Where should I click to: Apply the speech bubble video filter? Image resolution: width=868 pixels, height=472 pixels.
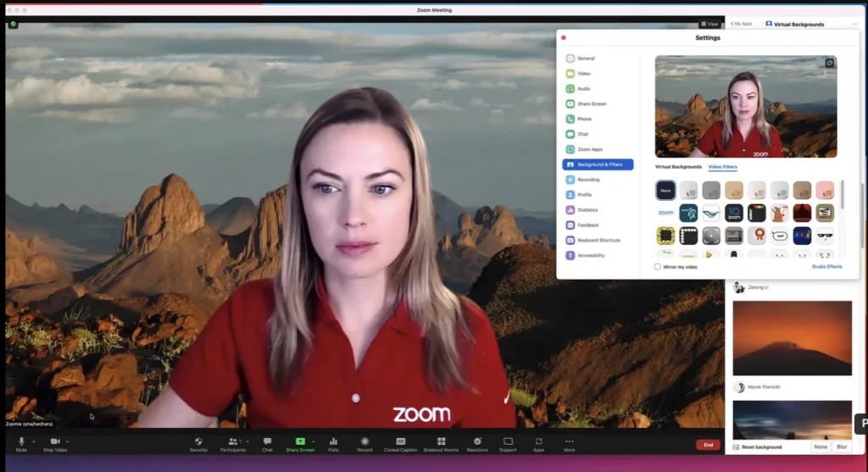pos(780,236)
